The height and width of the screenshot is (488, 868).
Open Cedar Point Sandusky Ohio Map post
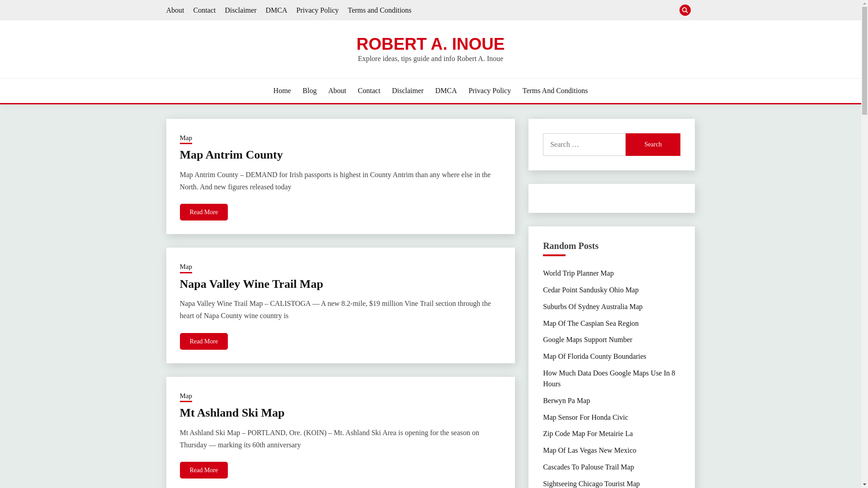pyautogui.click(x=590, y=290)
